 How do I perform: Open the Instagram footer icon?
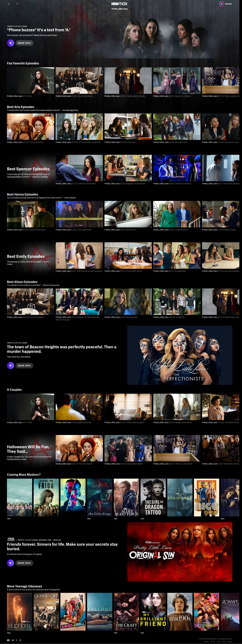click(x=20, y=640)
